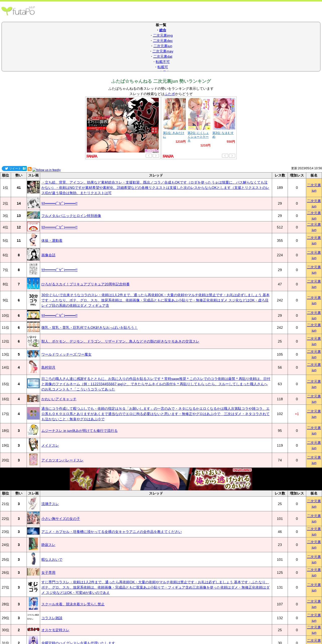
Task: Open the かわいいアイキャッチ thread link
Action: pos(59,399)
